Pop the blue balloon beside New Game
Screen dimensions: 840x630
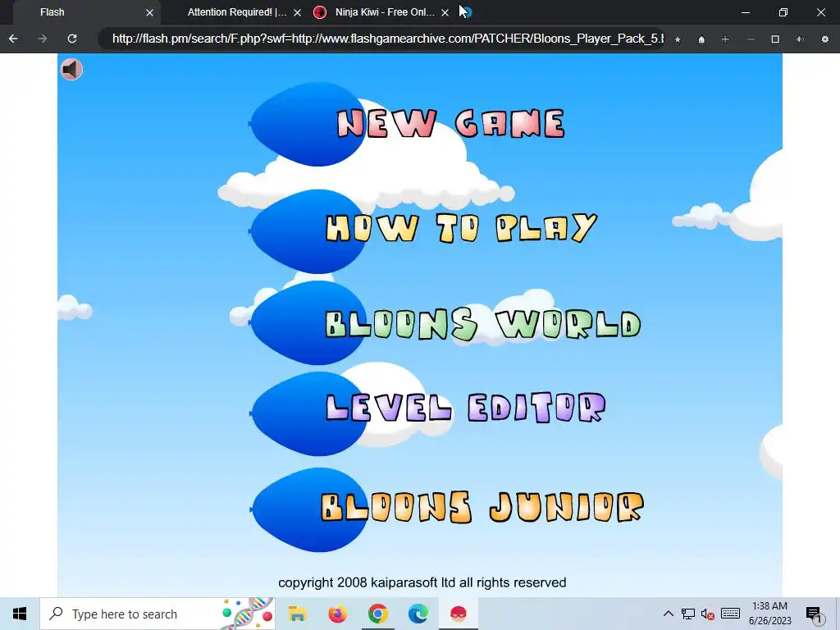point(308,124)
